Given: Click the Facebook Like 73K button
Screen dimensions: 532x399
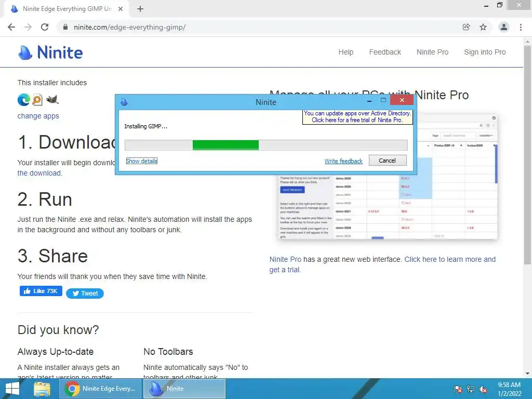Looking at the screenshot, I should (41, 291).
